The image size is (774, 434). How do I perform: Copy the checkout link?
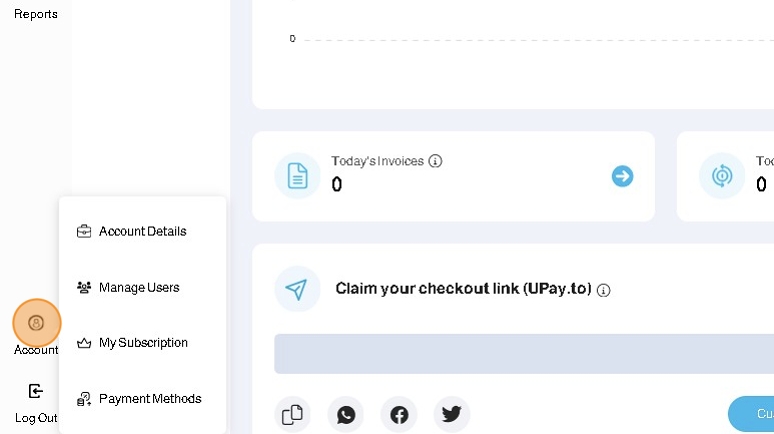pos(292,414)
